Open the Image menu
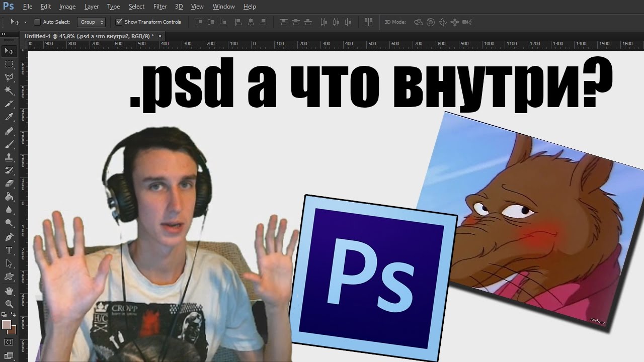This screenshot has width=644, height=362. (67, 7)
